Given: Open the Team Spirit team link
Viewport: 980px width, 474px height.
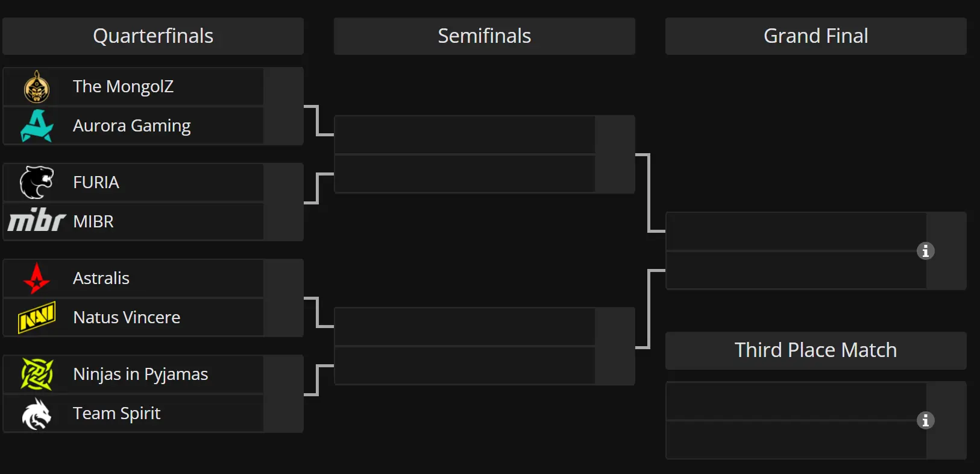Looking at the screenshot, I should click(x=116, y=413).
